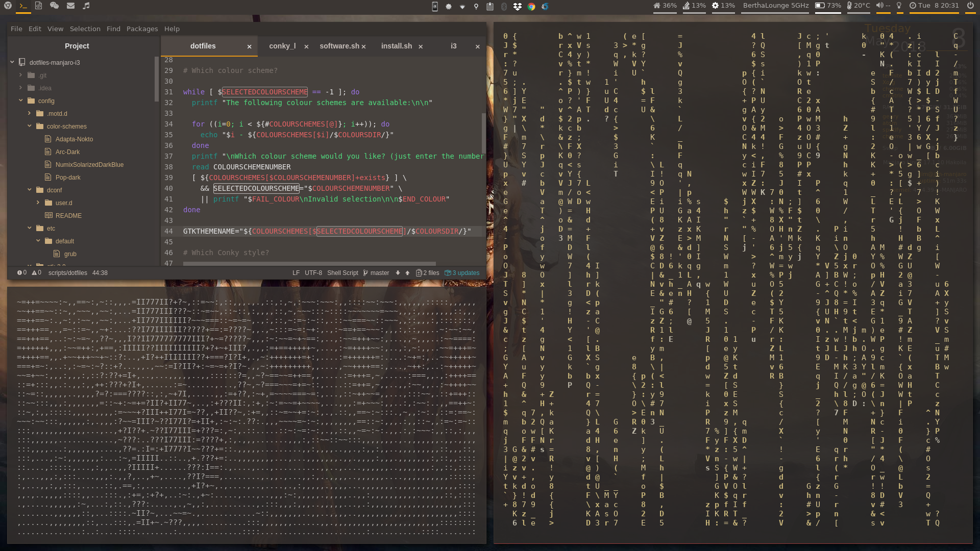This screenshot has height=551, width=980.
Task: Click the Chrome tray icon in top panel
Action: click(531, 6)
